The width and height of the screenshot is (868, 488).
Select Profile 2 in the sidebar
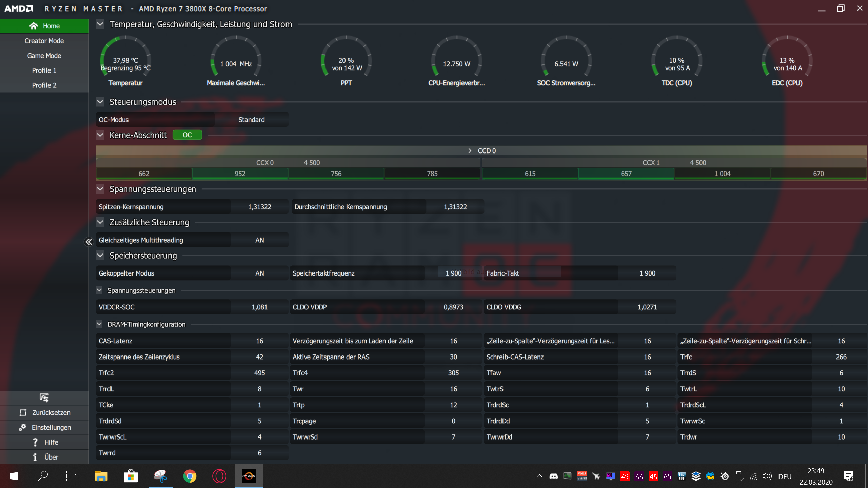tap(44, 85)
